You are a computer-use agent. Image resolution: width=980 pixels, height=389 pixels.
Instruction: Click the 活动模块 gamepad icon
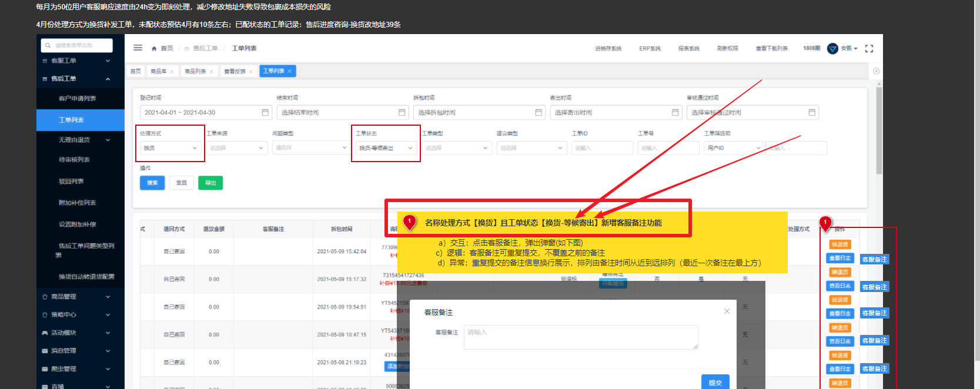pos(45,333)
